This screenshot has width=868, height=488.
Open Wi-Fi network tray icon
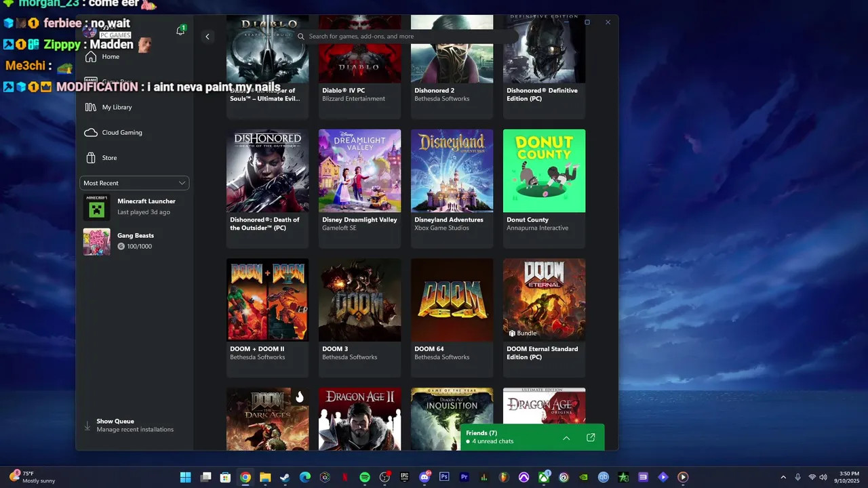coord(812,477)
